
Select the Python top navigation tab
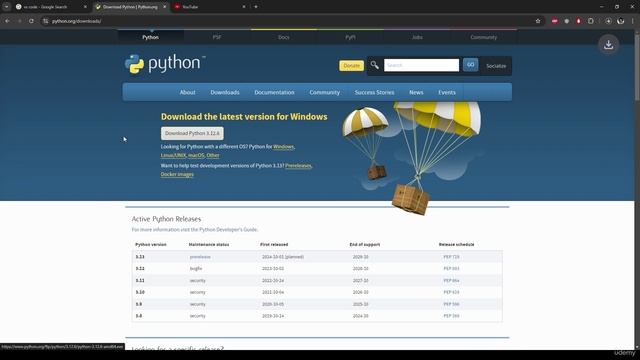click(151, 37)
